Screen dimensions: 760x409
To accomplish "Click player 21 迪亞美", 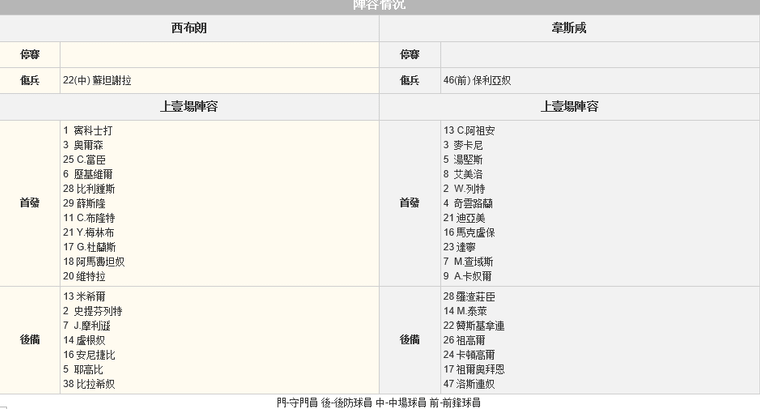I will point(464,218).
